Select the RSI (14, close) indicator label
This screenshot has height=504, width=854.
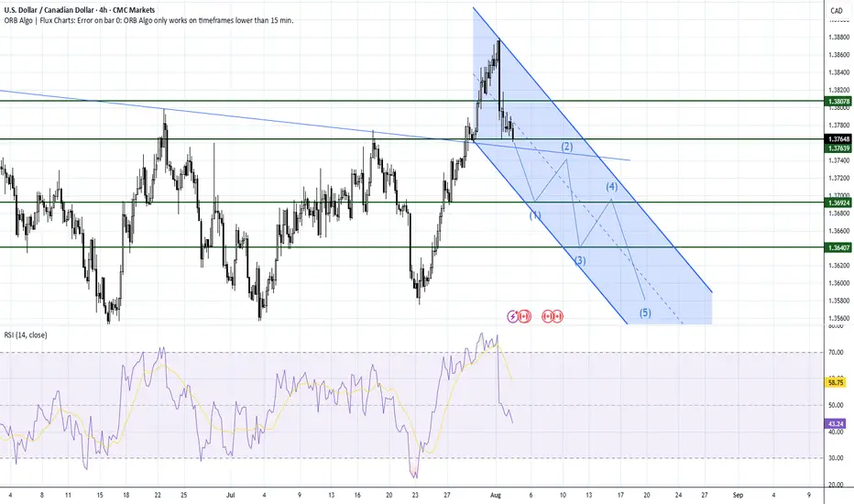pos(26,334)
